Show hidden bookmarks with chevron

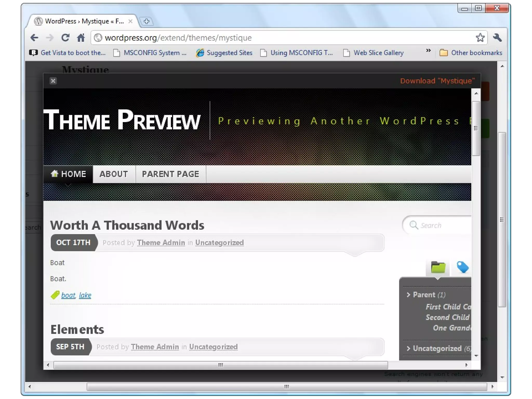(x=428, y=50)
